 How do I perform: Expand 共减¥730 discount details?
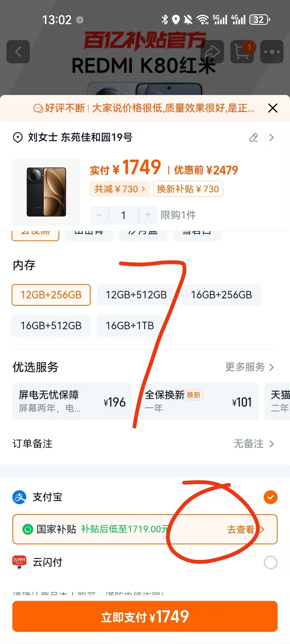[120, 189]
